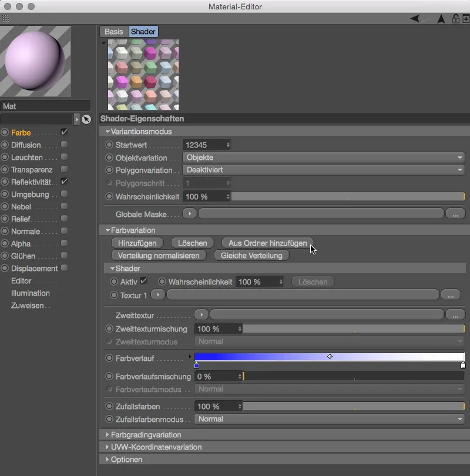The width and height of the screenshot is (470, 476).
Task: Enable the Umgebung channel checkbox
Action: click(64, 194)
